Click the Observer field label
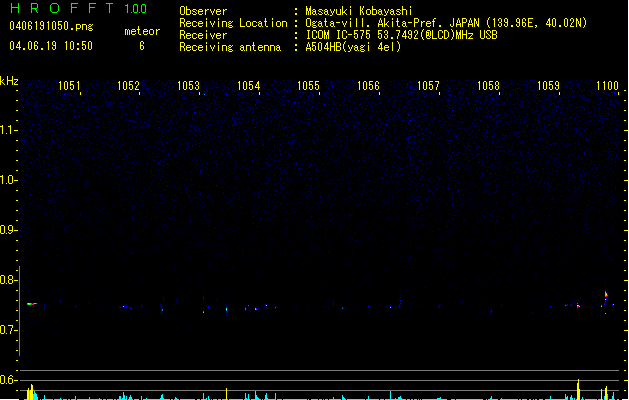This screenshot has width=629, height=400. click(203, 11)
